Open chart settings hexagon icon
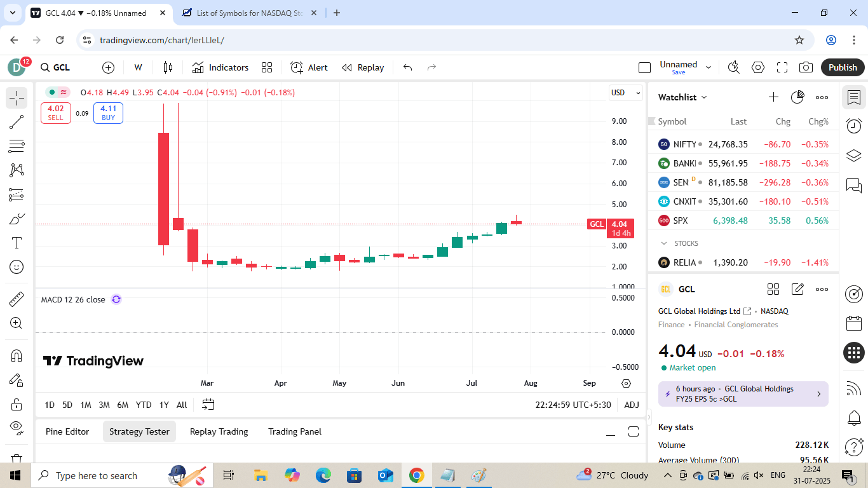The width and height of the screenshot is (868, 488). pos(758,67)
